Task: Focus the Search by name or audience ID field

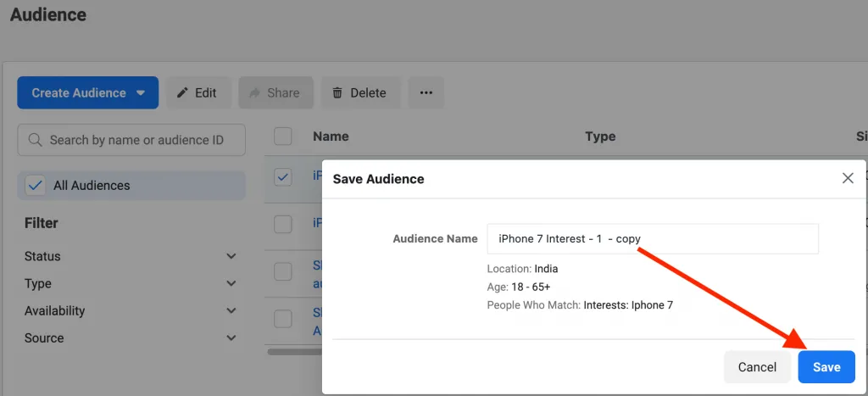Action: click(131, 140)
